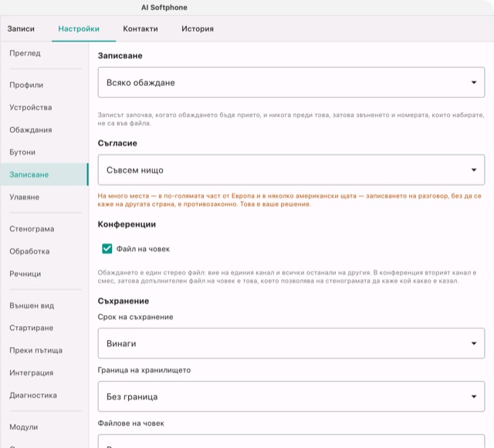The width and height of the screenshot is (494, 448).
Task: Click the AI Softphone window title
Action: (164, 8)
